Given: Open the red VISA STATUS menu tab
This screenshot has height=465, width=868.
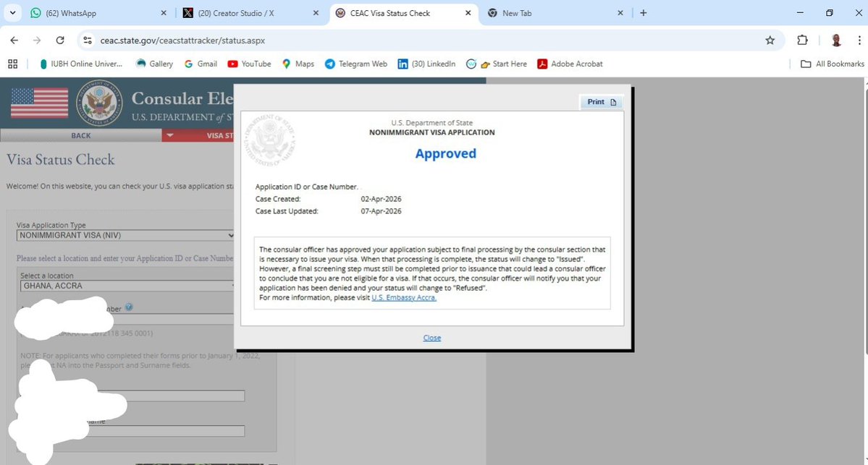Looking at the screenshot, I should tap(198, 135).
